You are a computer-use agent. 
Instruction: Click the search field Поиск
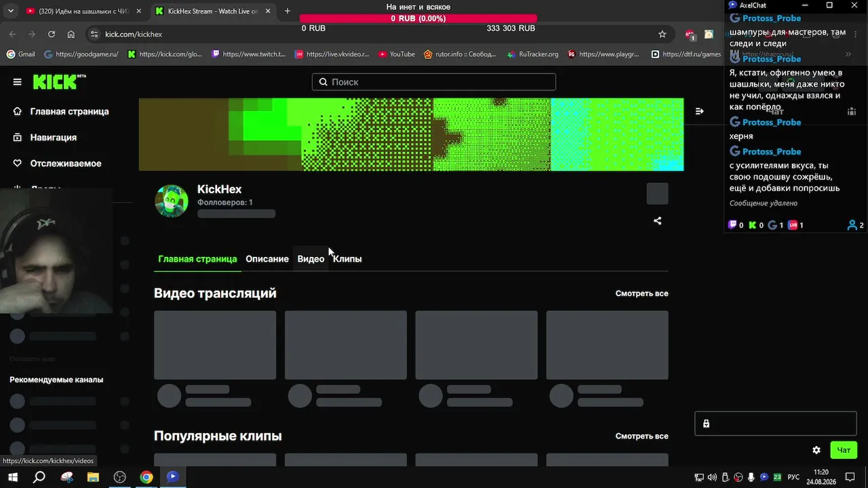coord(434,82)
